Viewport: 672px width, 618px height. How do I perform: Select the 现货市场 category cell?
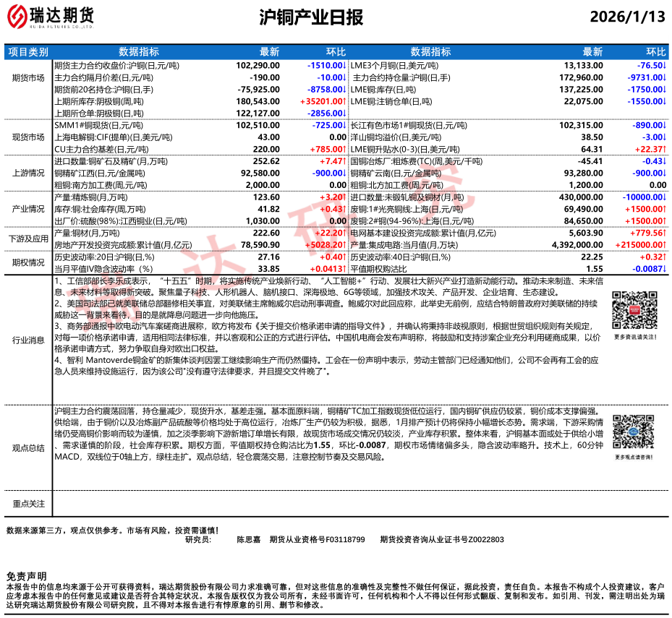click(x=28, y=137)
